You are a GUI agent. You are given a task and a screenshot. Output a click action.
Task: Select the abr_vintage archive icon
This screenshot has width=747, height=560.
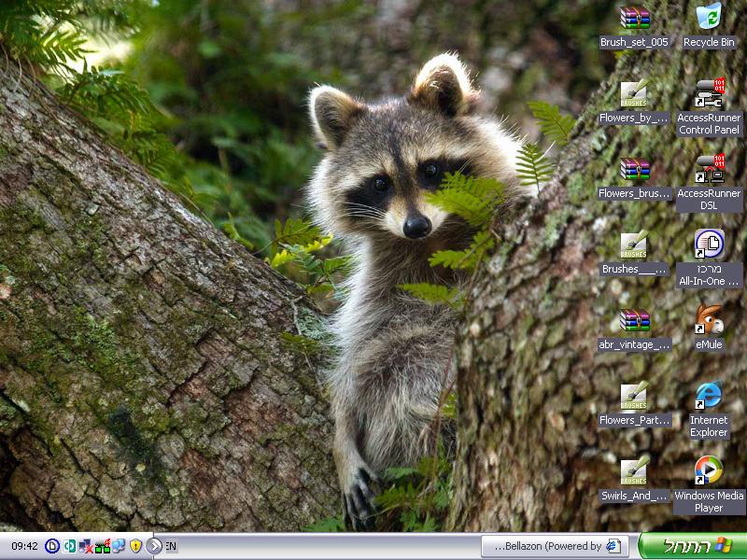pyautogui.click(x=635, y=320)
